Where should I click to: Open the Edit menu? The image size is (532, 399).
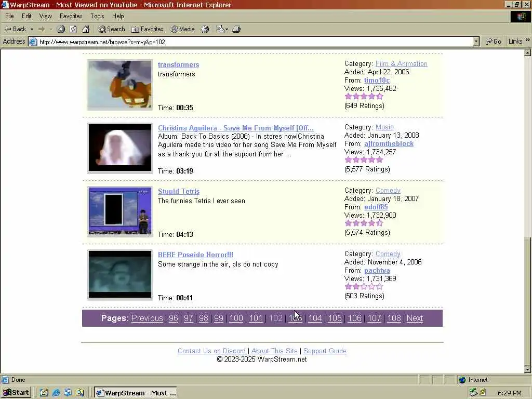26,16
